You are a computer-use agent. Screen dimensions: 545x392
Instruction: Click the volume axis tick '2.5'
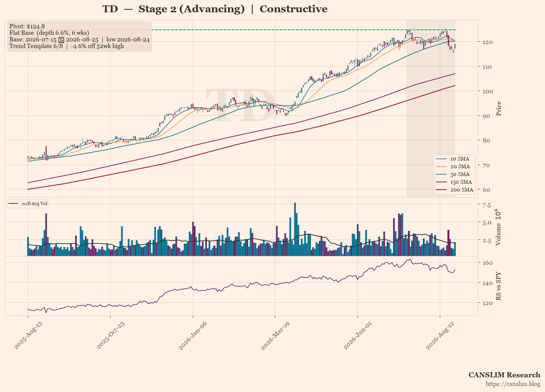[x=487, y=240]
